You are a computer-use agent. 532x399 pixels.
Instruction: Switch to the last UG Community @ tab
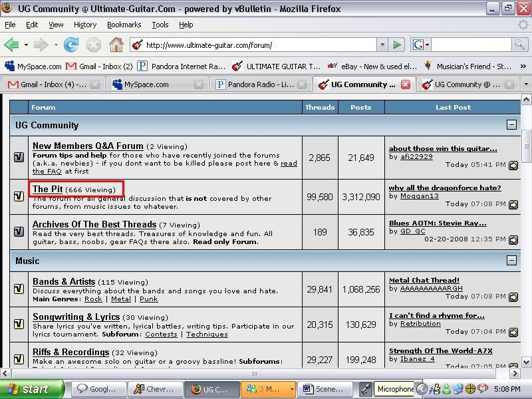[467, 84]
